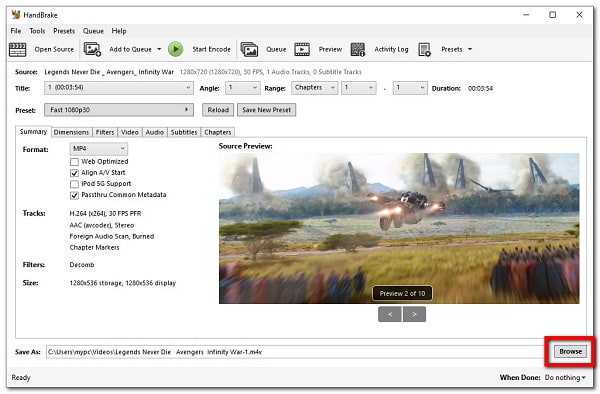Click the H.264 (x264), 30 FPS PFR track
This screenshot has width=600, height=394.
(x=105, y=213)
